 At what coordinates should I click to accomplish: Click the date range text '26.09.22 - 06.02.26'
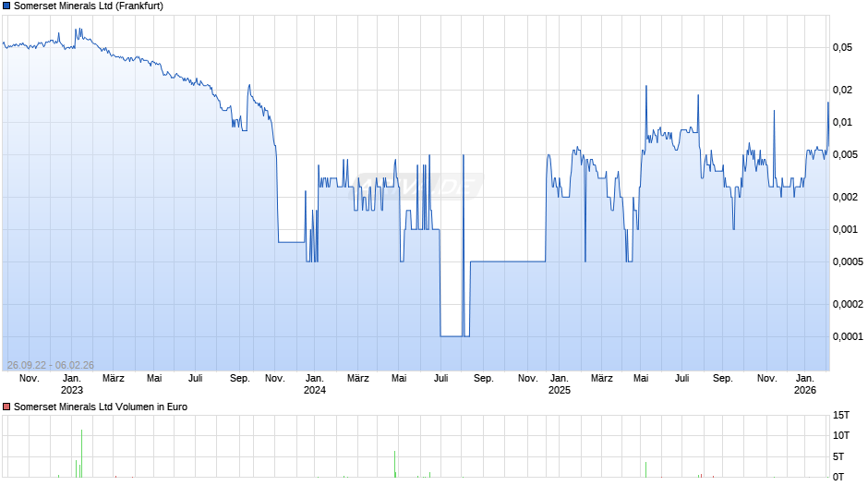click(51, 365)
